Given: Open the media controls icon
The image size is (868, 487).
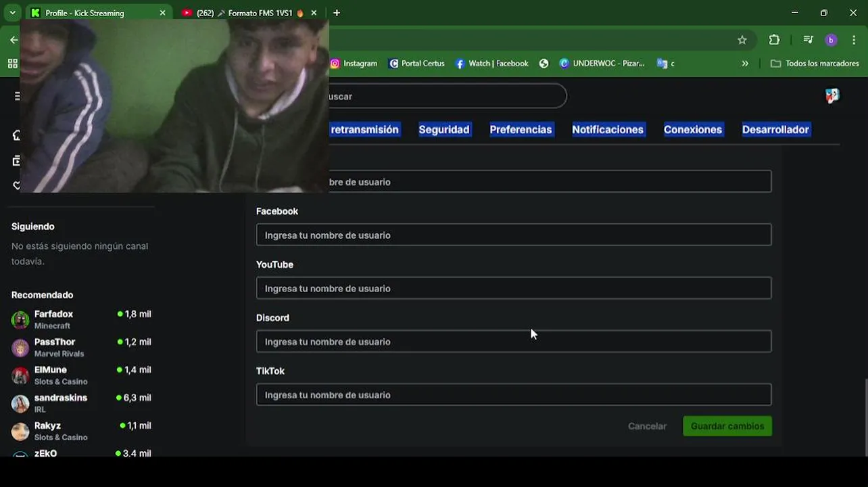Looking at the screenshot, I should tap(808, 40).
